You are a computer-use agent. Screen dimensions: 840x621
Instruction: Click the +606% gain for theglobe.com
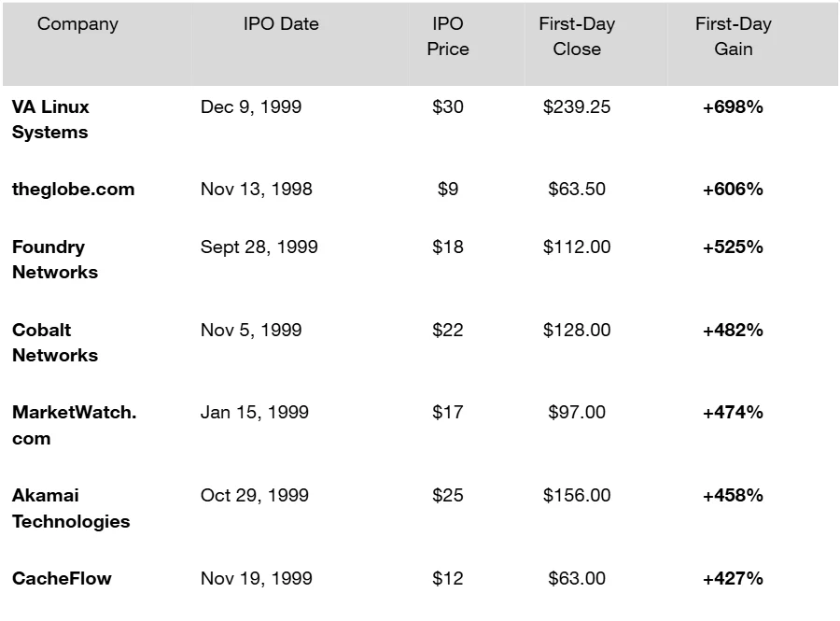point(733,189)
